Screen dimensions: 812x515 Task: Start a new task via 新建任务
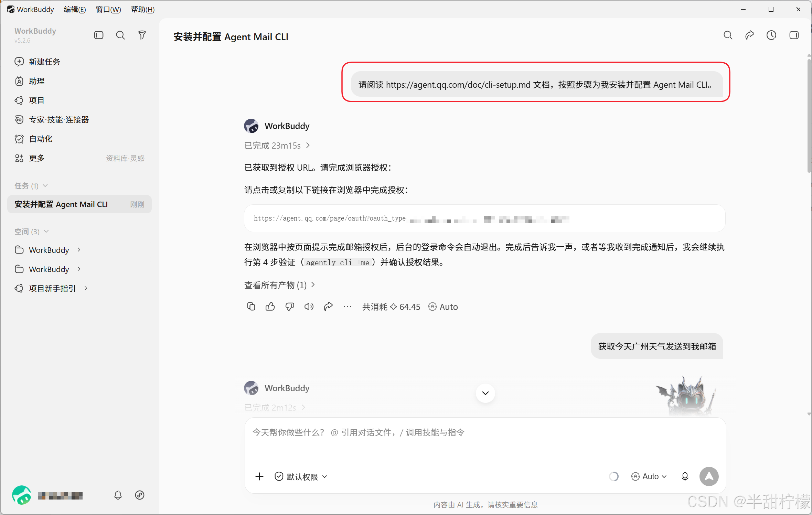click(38, 62)
